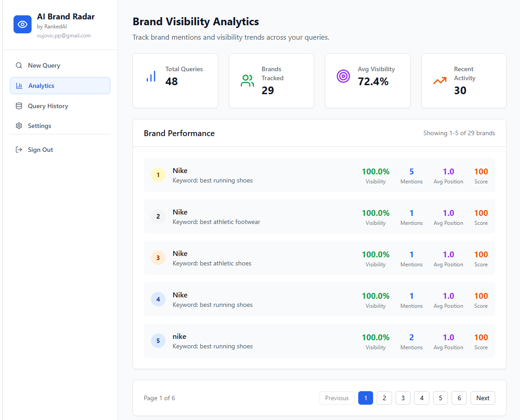
Task: Click 'Keyword: best athletic footwear'
Action: (216, 222)
